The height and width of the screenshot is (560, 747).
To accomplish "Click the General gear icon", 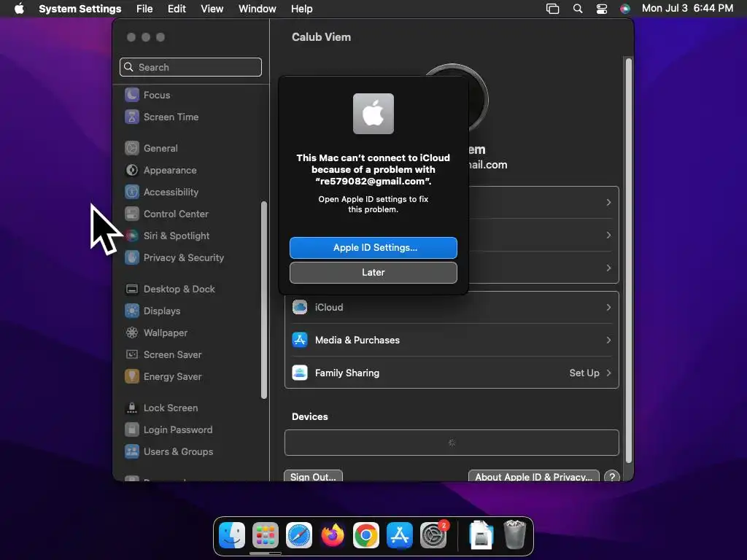I will point(132,148).
